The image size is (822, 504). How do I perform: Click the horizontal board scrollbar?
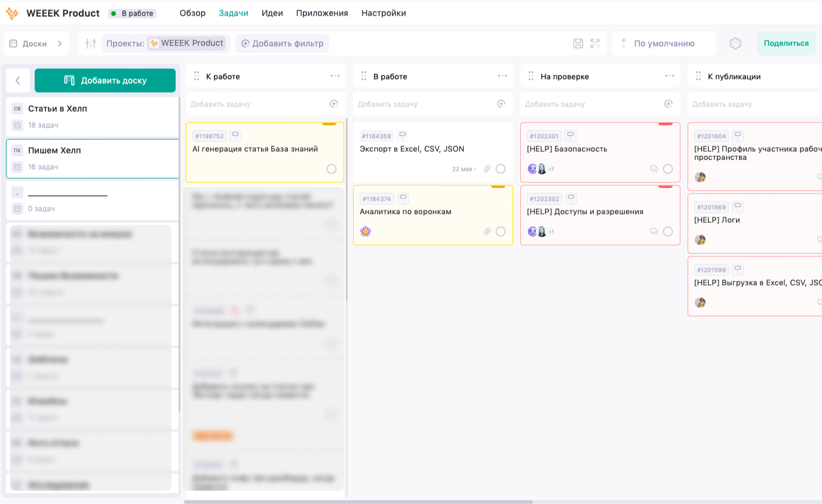click(x=358, y=502)
